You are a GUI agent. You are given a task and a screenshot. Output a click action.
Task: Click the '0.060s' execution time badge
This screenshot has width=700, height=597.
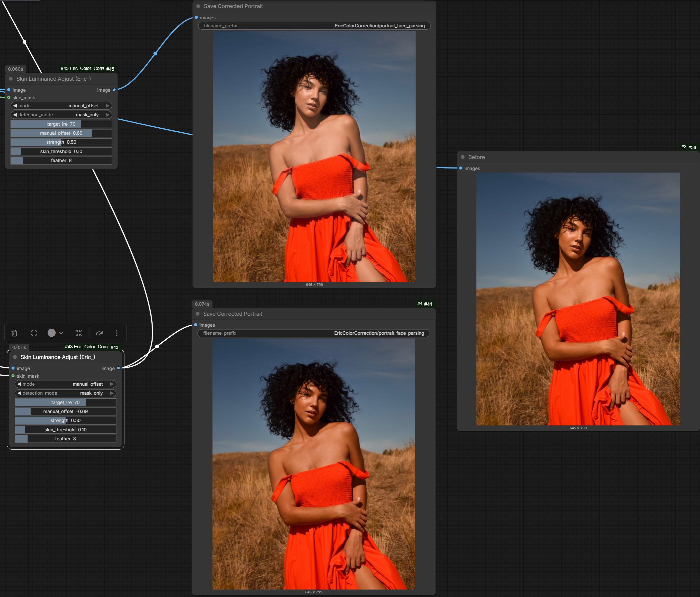(x=16, y=69)
